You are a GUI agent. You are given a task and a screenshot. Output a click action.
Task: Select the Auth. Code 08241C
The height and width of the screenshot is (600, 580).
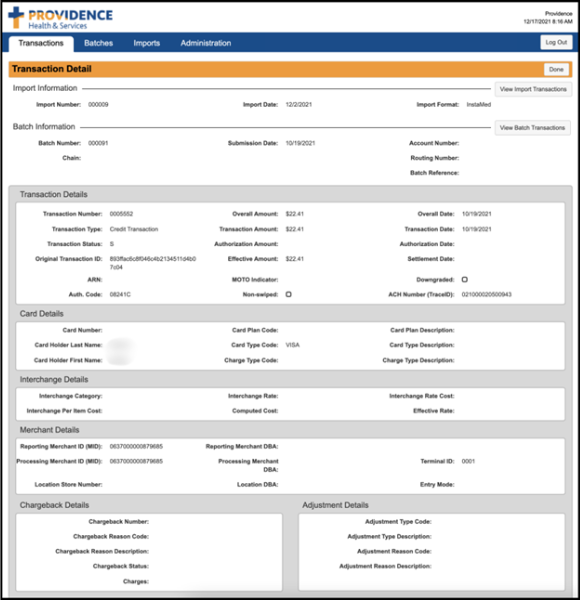click(x=120, y=294)
